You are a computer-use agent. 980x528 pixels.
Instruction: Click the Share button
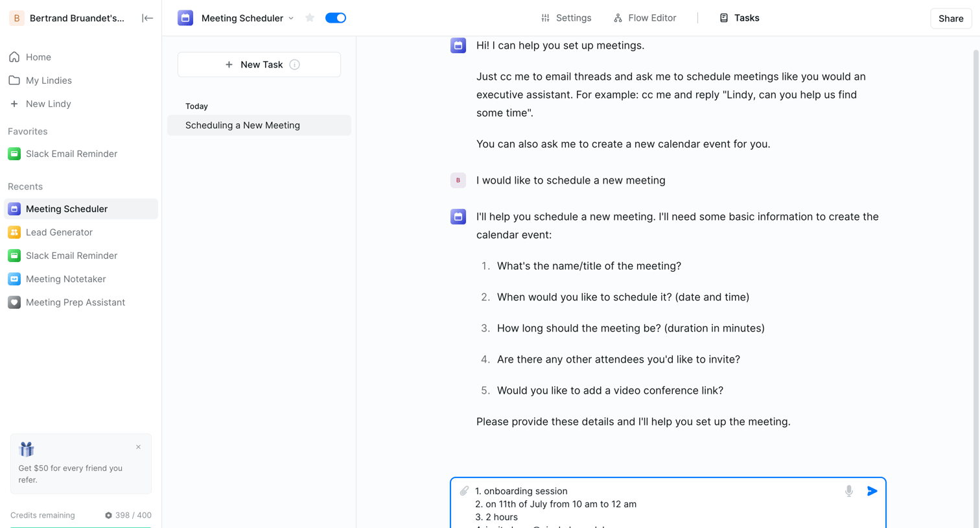(951, 18)
